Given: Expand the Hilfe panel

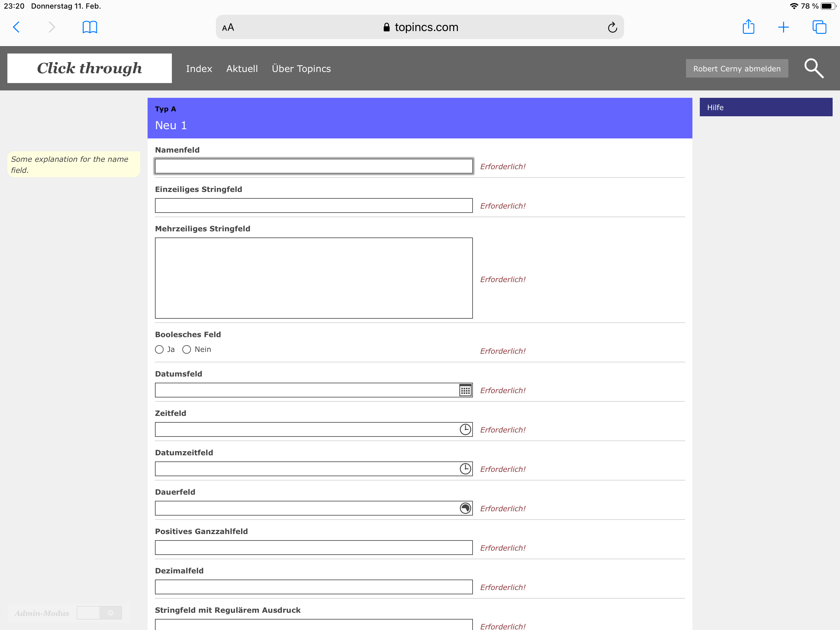Looking at the screenshot, I should tap(766, 107).
